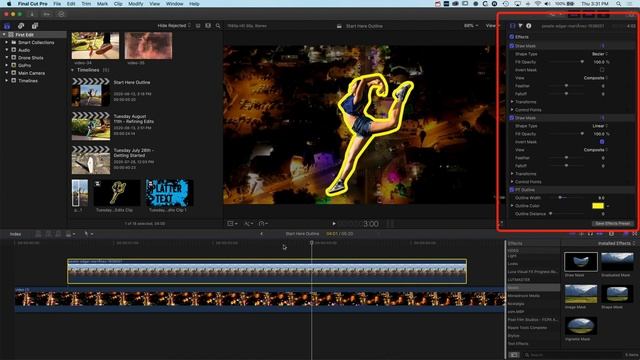The image size is (640, 360).
Task: Toggle the Effects master checkbox
Action: click(511, 37)
